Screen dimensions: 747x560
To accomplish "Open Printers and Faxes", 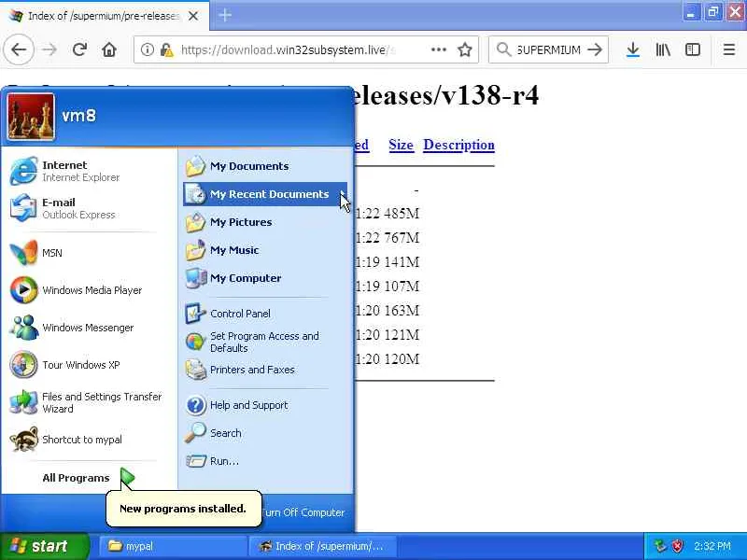I will tap(265, 370).
